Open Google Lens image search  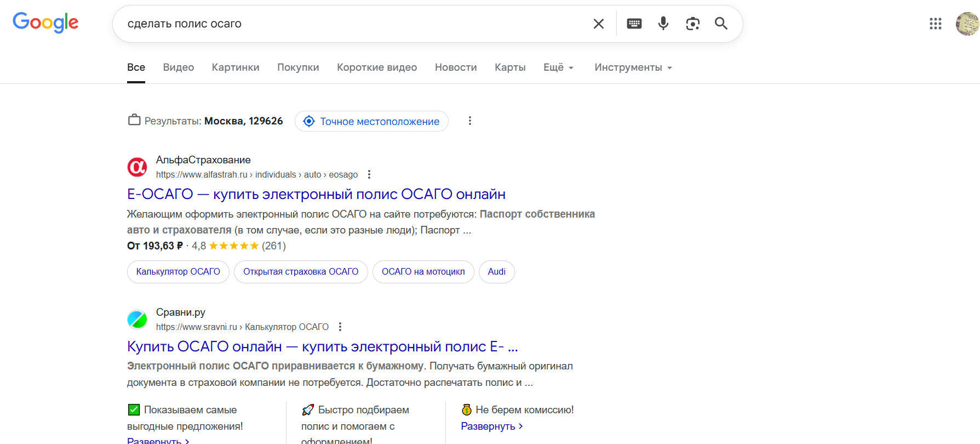click(x=692, y=24)
